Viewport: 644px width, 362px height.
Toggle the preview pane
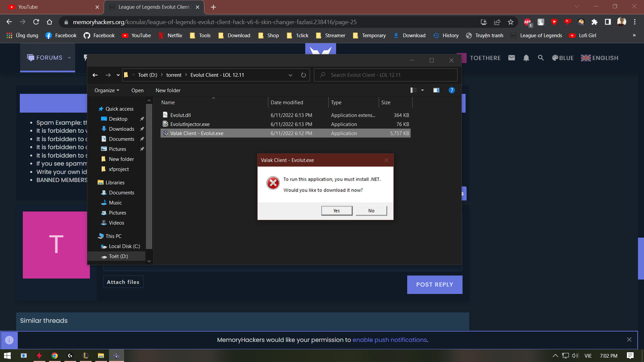point(436,90)
